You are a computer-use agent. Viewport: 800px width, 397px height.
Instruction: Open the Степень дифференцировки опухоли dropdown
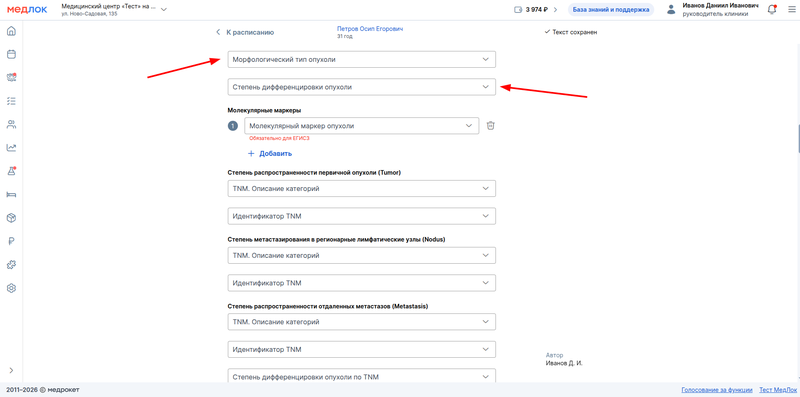tap(362, 87)
